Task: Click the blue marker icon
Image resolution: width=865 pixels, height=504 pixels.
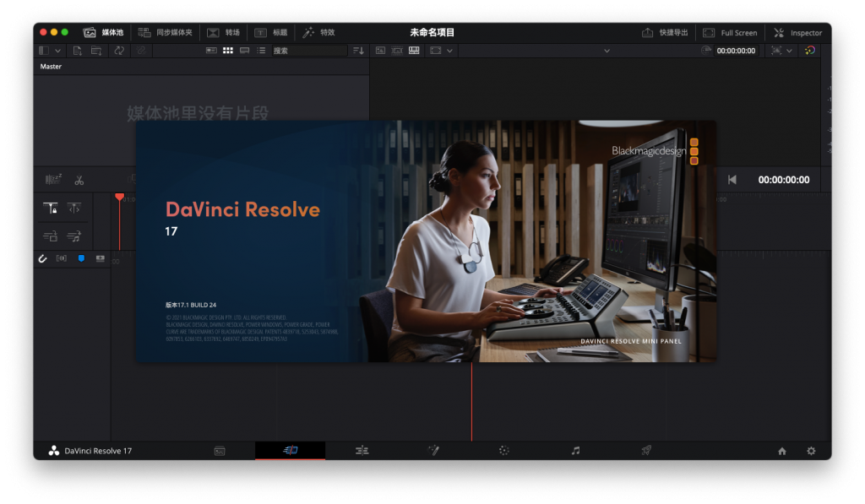Action: [x=81, y=258]
